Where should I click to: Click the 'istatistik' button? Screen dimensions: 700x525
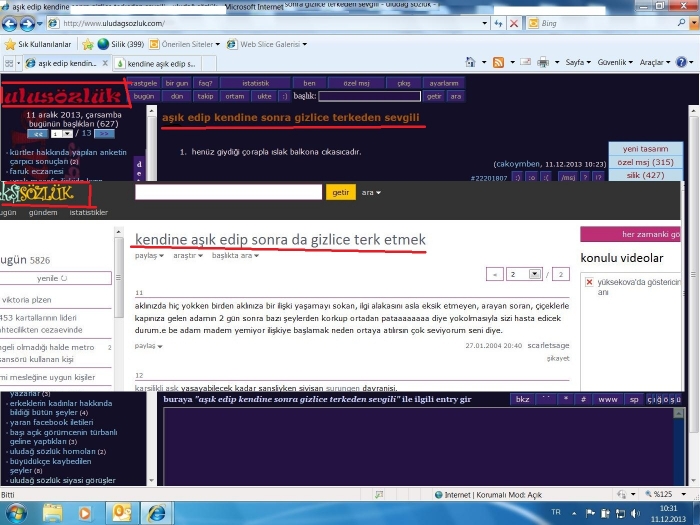(256, 83)
